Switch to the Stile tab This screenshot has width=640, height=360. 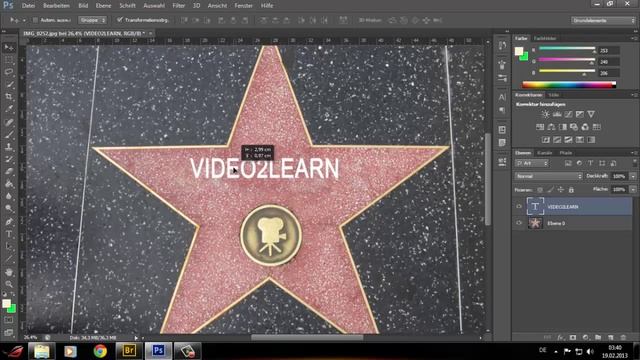[x=553, y=95]
